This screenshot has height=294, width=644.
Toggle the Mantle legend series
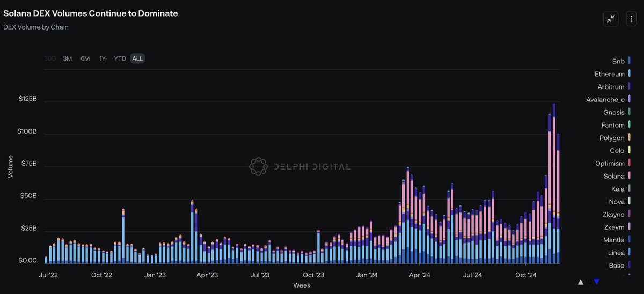point(617,240)
